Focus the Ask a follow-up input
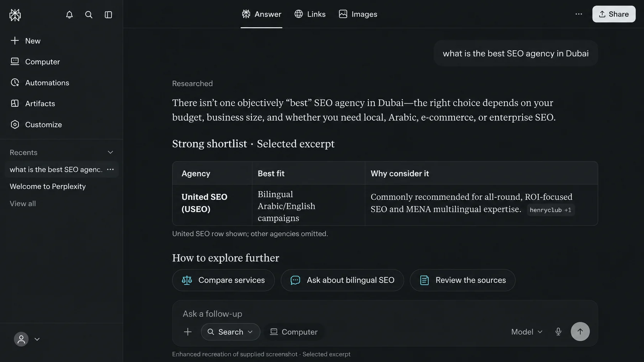 [x=385, y=314]
